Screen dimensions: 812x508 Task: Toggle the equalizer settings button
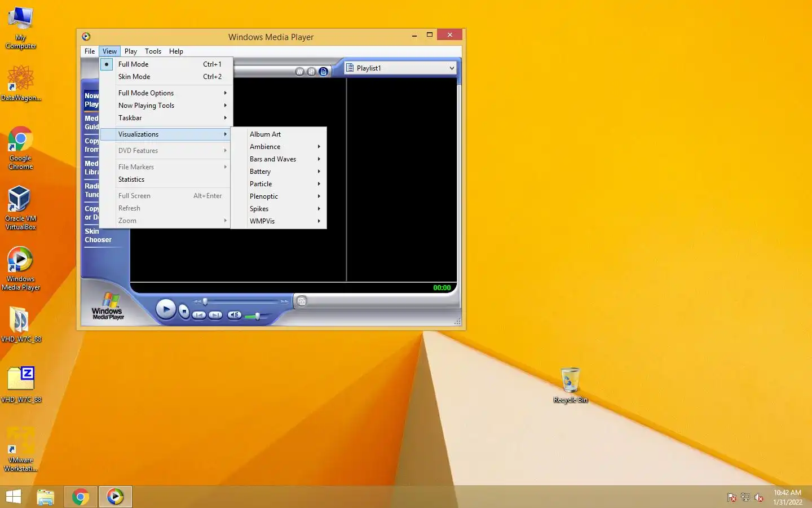(311, 72)
